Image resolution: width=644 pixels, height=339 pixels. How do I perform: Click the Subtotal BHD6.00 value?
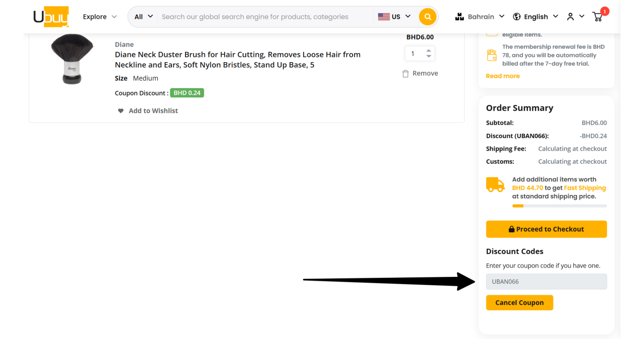[594, 123]
